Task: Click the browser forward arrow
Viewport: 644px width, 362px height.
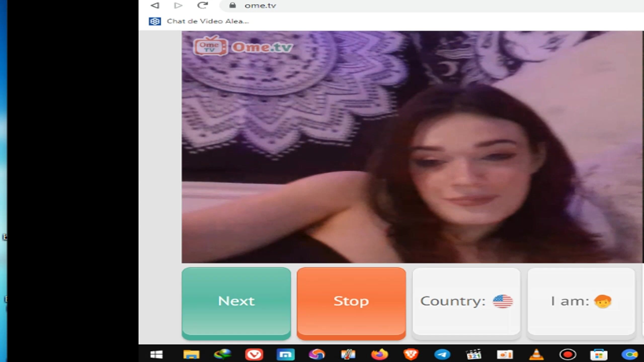Action: 178,5
